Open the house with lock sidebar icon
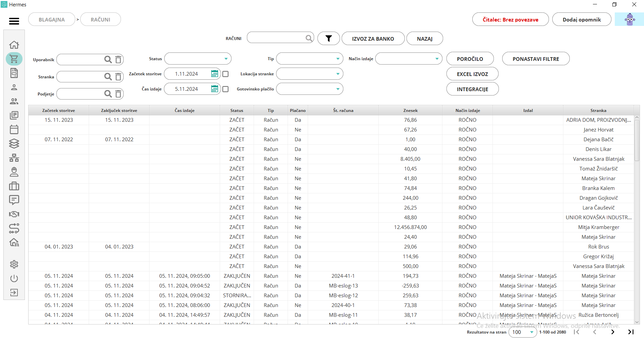Screen dimensions: 644x345 tap(14, 242)
